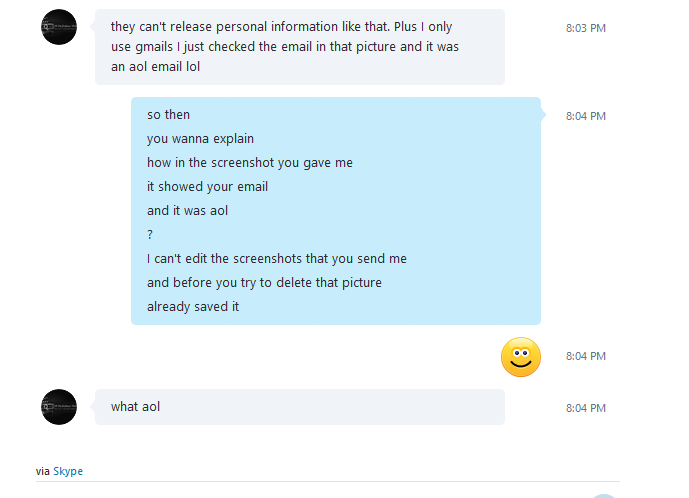Click the 8:04 PM timestamp beside 'what aol'
689x498 pixels.
click(586, 408)
